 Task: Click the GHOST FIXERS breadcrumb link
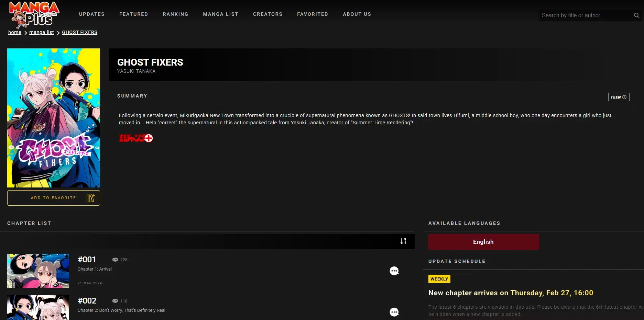click(x=80, y=32)
